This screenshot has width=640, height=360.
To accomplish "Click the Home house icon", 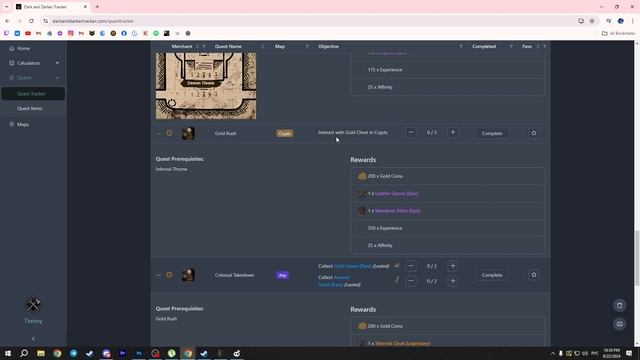I will tap(11, 48).
